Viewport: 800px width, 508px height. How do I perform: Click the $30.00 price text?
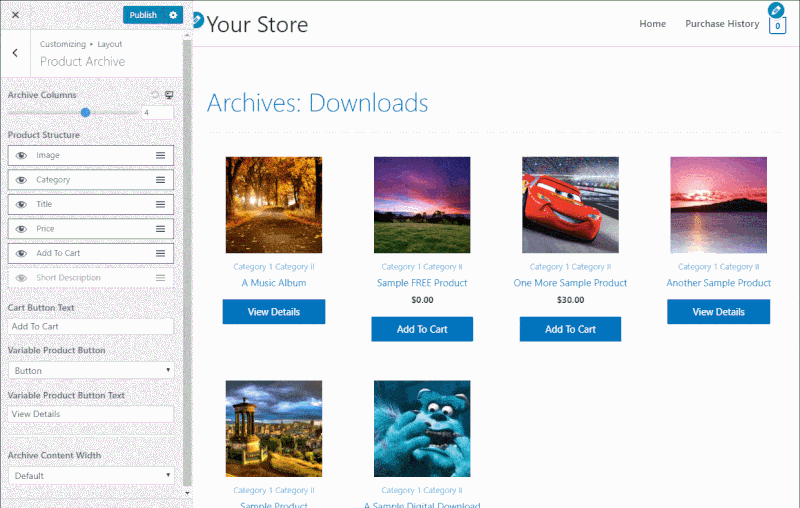click(x=570, y=300)
